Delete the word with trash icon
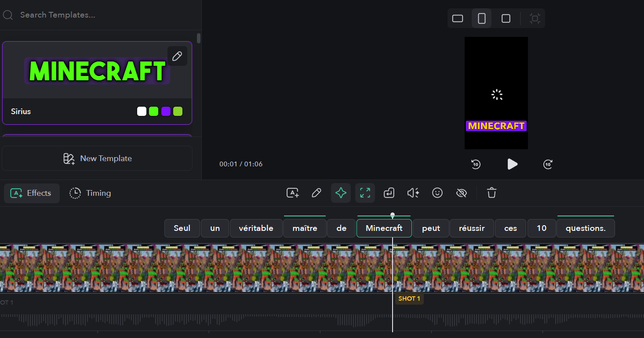Viewport: 644px width, 338px height. pos(491,193)
